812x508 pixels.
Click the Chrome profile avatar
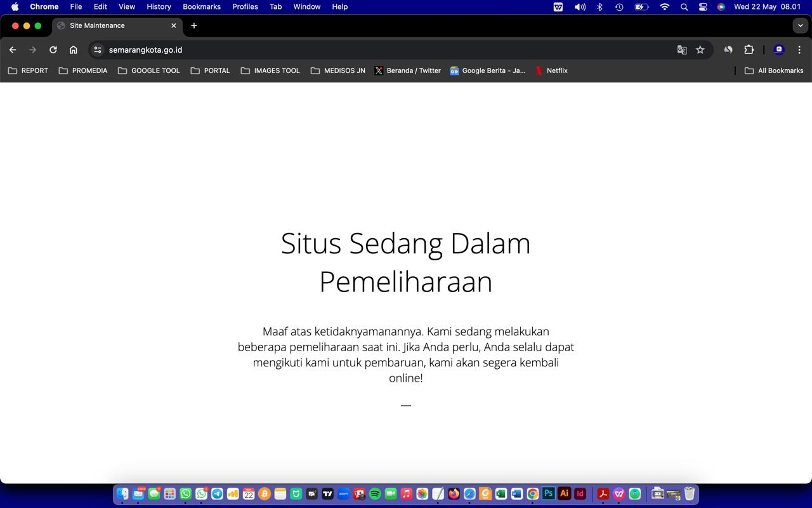tap(778, 50)
